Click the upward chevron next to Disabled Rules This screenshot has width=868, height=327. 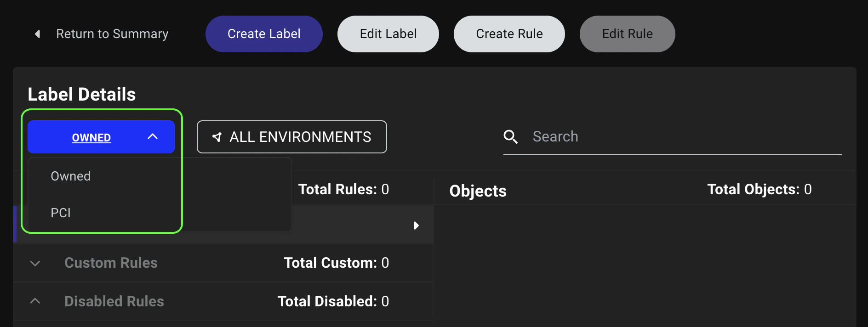click(35, 301)
